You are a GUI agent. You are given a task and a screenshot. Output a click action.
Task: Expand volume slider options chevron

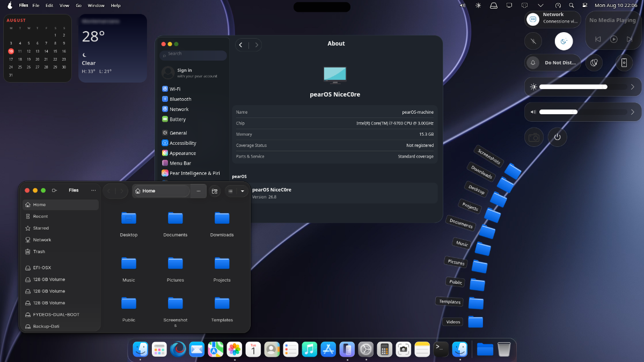point(633,112)
